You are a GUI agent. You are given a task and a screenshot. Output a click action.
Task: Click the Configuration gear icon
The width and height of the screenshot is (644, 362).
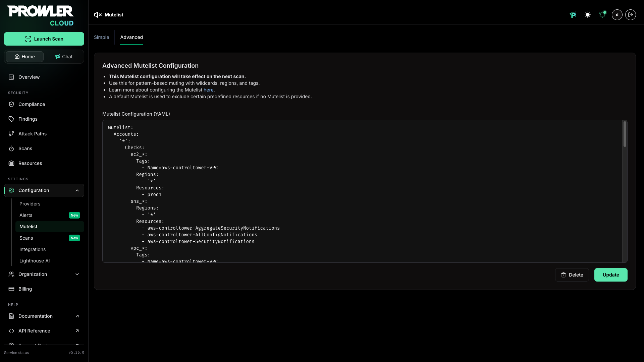11,190
